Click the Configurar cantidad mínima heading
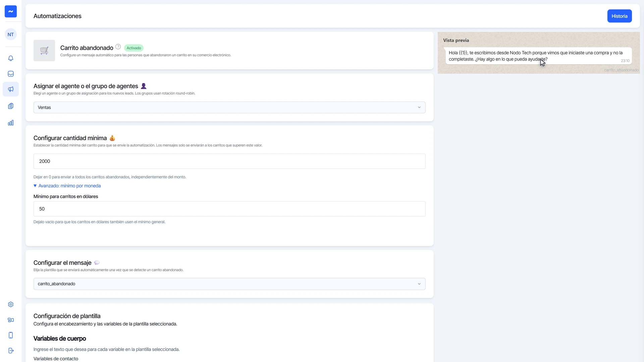The height and width of the screenshot is (362, 644). [x=70, y=138]
